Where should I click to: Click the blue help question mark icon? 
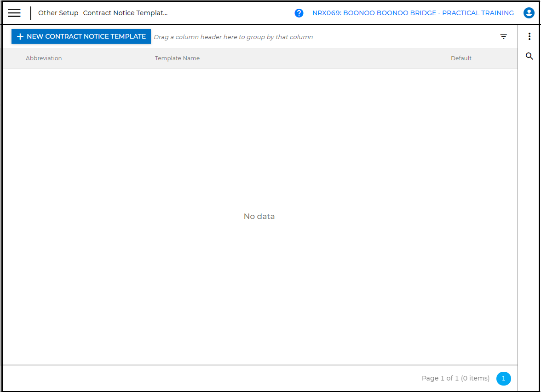coord(299,13)
